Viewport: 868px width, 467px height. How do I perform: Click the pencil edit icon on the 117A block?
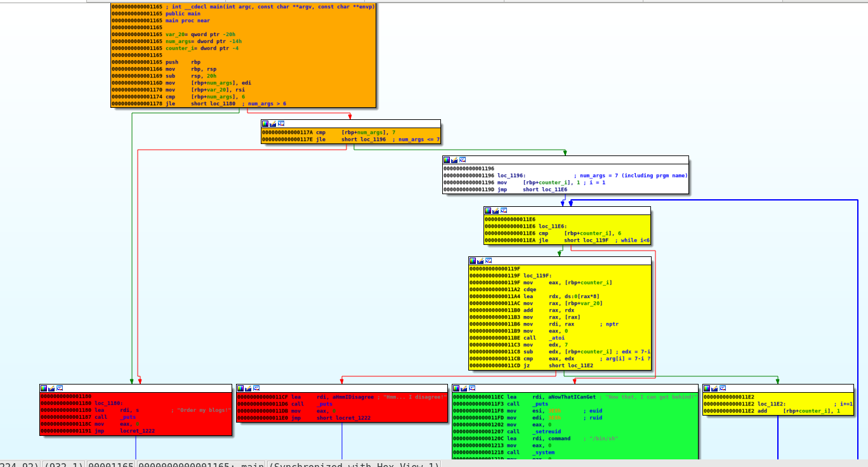coord(273,124)
